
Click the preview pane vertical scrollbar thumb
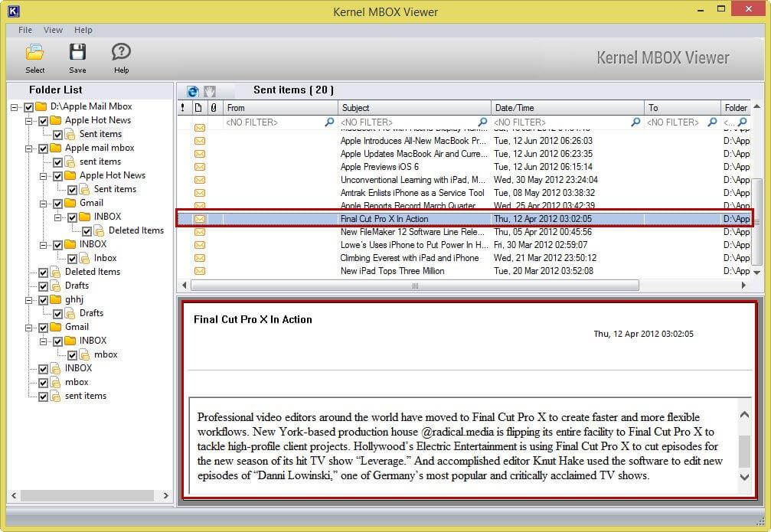tap(744, 452)
